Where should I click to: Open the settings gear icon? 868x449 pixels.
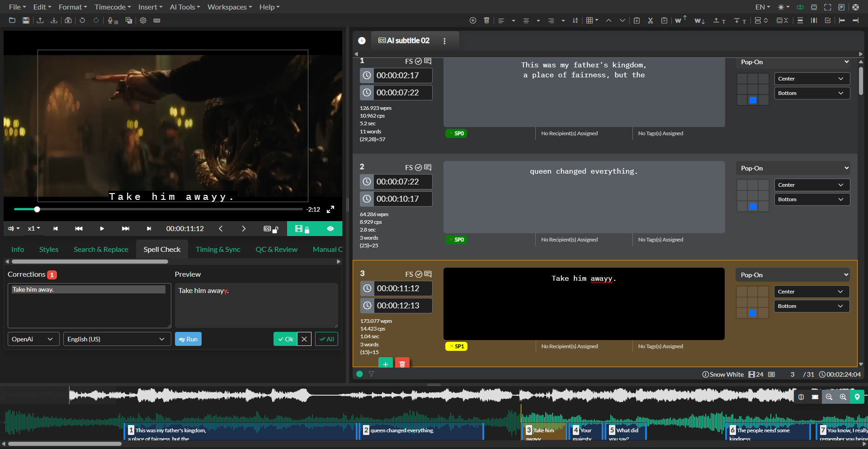tap(143, 20)
